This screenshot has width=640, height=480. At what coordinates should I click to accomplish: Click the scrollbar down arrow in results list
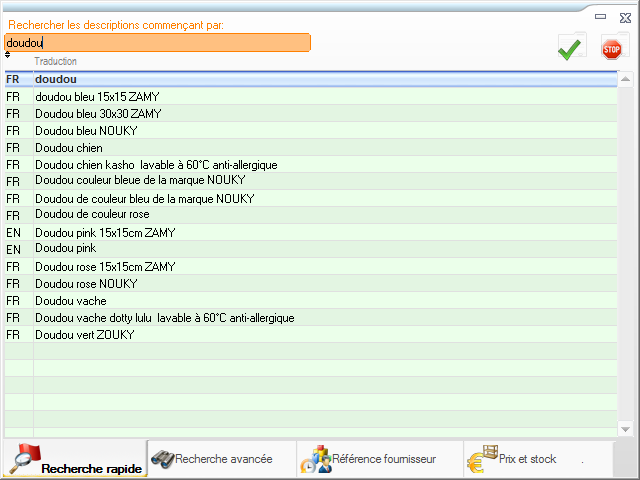pyautogui.click(x=626, y=428)
